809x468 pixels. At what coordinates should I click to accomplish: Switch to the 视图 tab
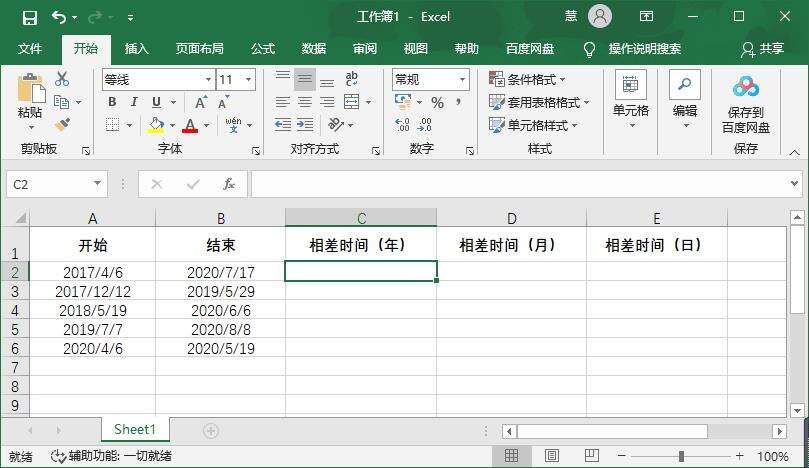415,49
